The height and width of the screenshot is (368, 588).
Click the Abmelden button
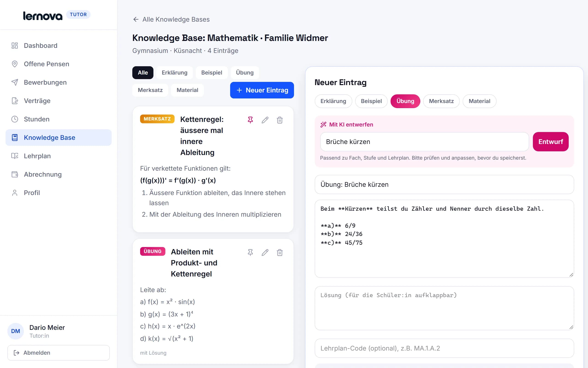(x=58, y=353)
